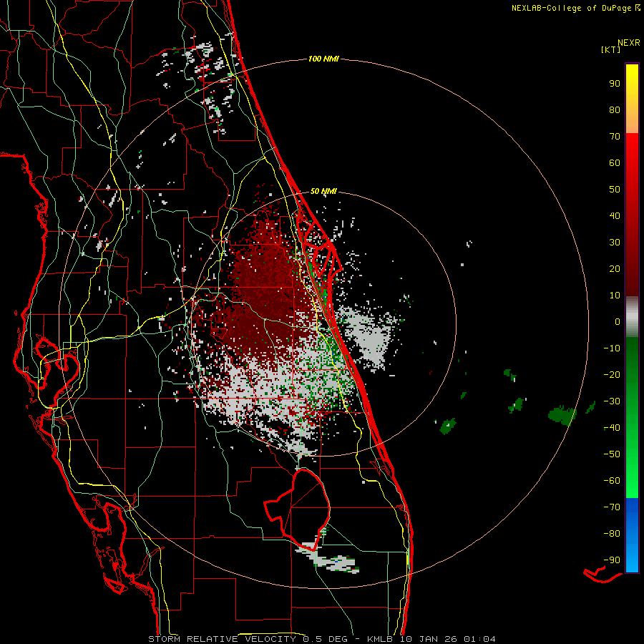Click the -60 value on the velocity scale

pyautogui.click(x=612, y=481)
